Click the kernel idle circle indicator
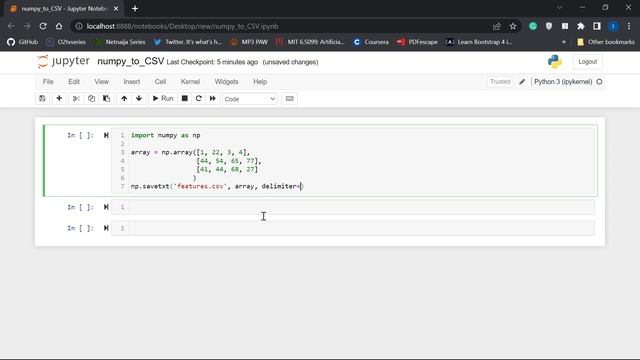This screenshot has width=640, height=360. point(599,82)
